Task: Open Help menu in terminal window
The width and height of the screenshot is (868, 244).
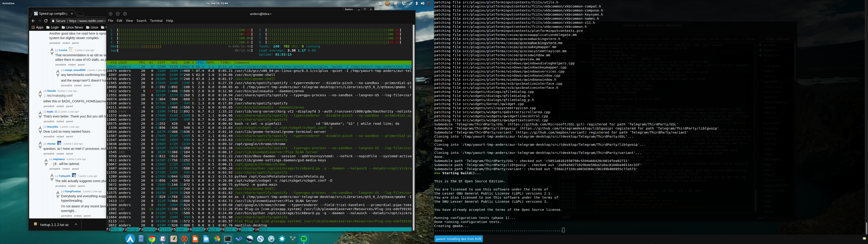Action: coord(170,21)
